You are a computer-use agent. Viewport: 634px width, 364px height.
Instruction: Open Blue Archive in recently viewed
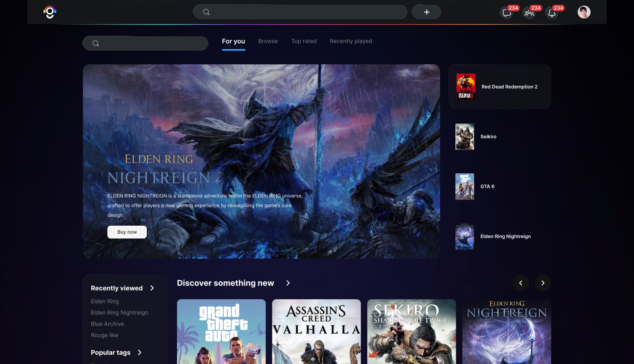coord(107,324)
